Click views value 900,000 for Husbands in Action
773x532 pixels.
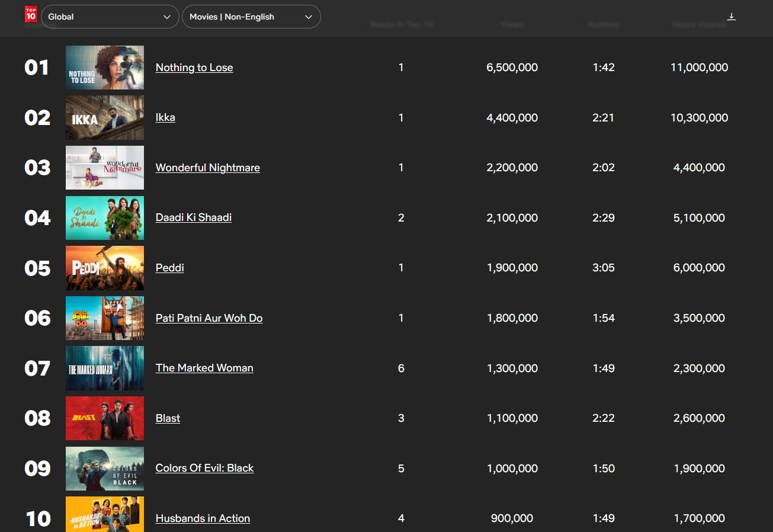click(512, 518)
